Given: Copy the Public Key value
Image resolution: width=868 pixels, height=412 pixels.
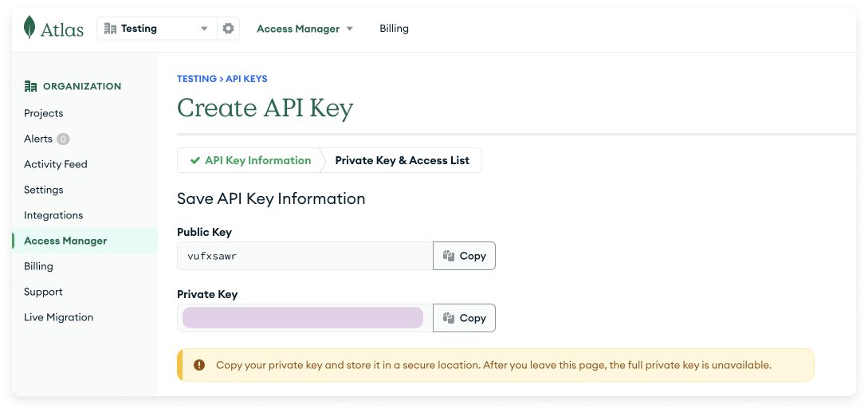Looking at the screenshot, I should pos(464,256).
